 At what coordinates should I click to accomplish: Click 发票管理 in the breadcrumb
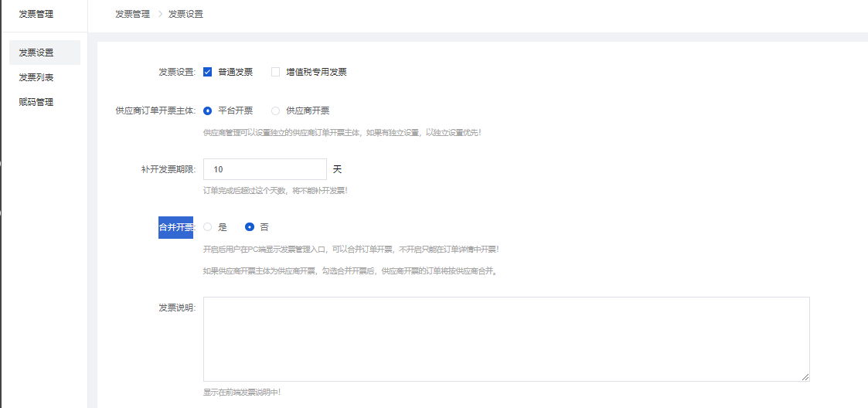pos(132,14)
